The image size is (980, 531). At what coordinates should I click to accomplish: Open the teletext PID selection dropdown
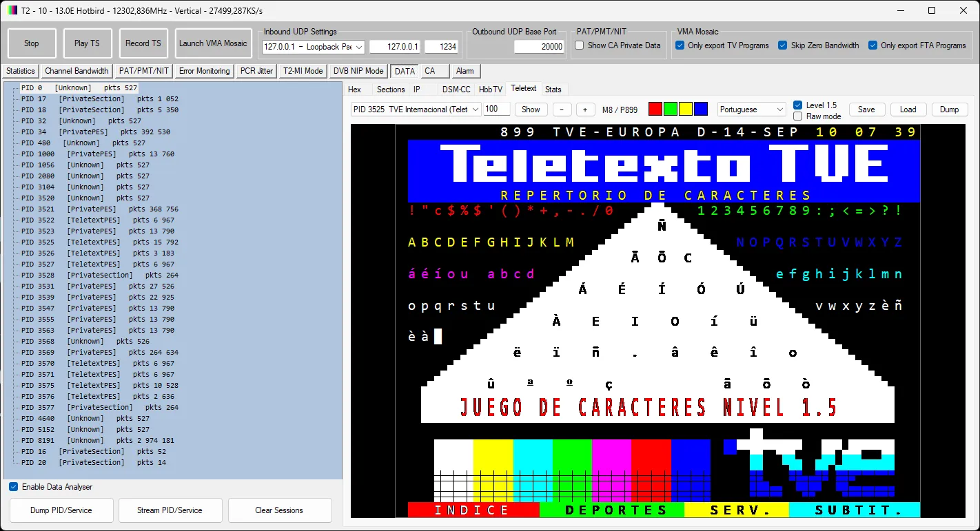[x=416, y=110]
